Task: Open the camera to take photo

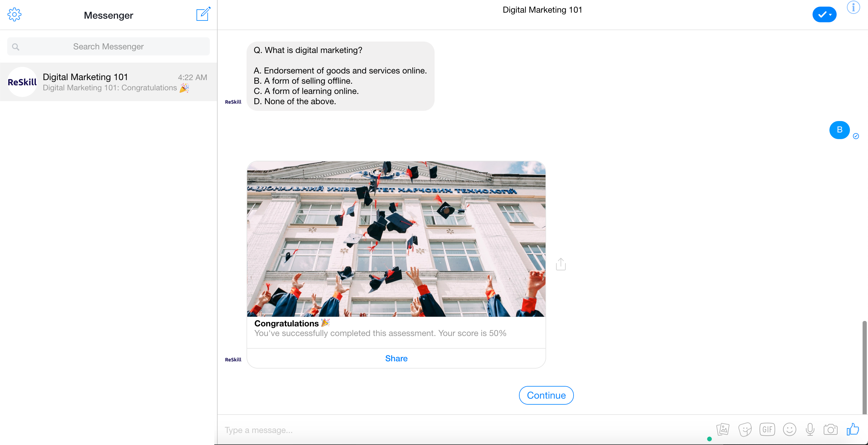Action: [830, 429]
